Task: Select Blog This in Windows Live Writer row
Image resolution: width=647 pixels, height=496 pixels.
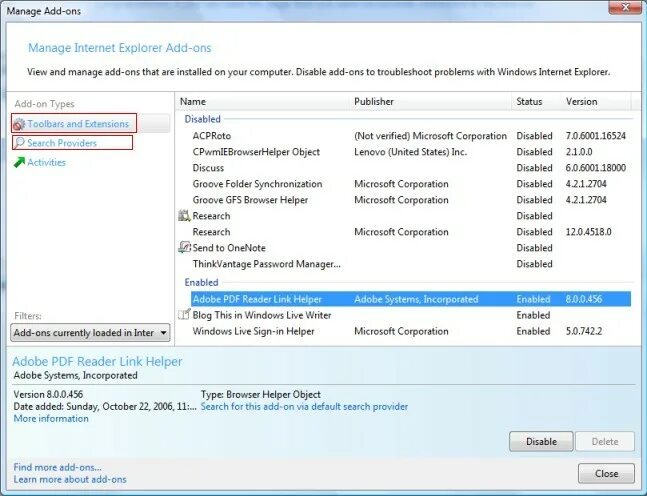Action: pyautogui.click(x=404, y=315)
